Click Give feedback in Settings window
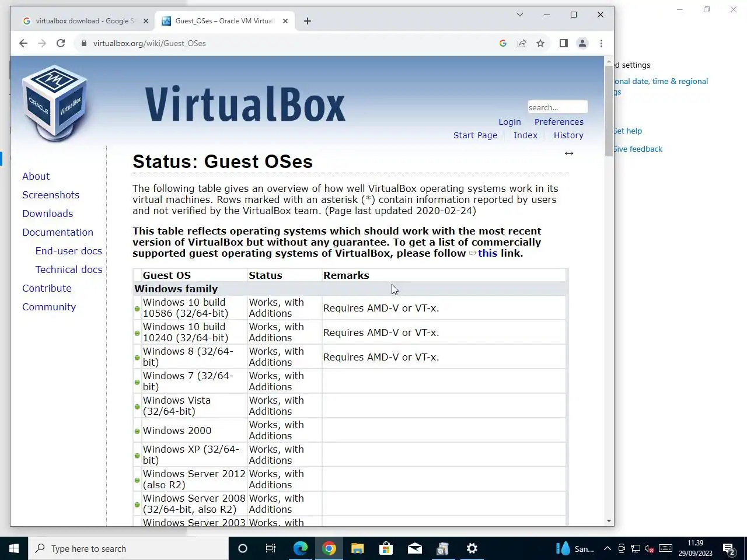 click(x=638, y=149)
